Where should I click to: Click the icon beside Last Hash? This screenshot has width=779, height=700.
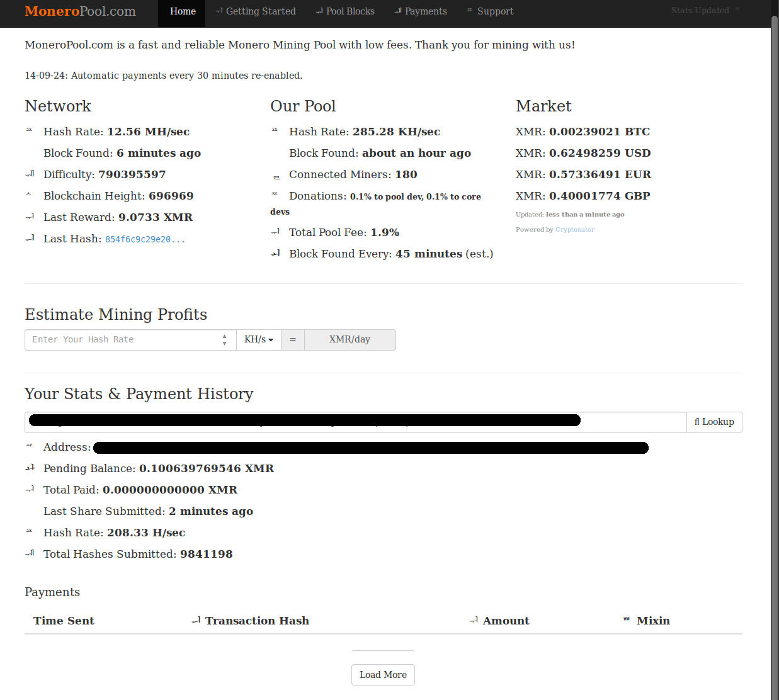coord(29,238)
